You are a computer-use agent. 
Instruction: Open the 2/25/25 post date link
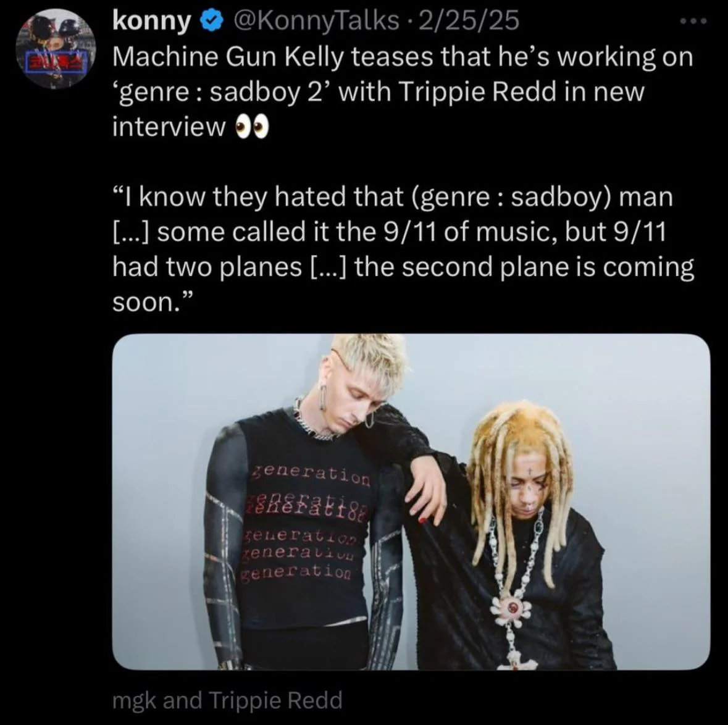[x=469, y=22]
